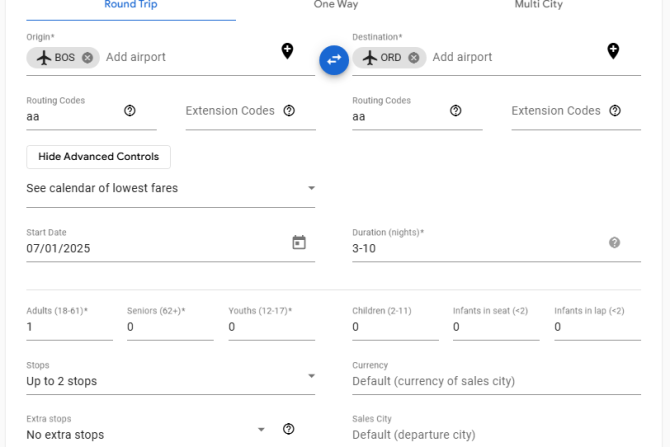Remove ORD airport chip
Image resolution: width=670 pixels, height=447 pixels.
[413, 57]
